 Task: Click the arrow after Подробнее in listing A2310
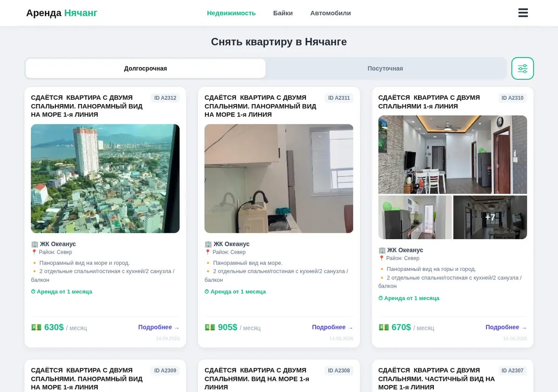[x=524, y=327]
